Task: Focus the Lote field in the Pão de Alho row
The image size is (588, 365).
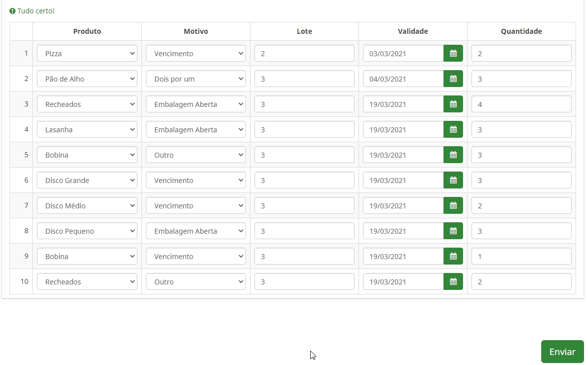Action: (304, 79)
